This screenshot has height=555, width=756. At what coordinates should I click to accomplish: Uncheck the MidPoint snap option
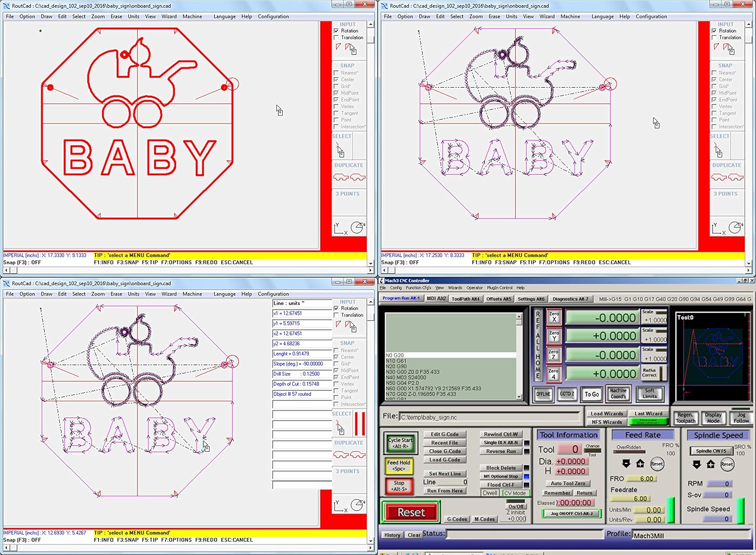click(336, 93)
